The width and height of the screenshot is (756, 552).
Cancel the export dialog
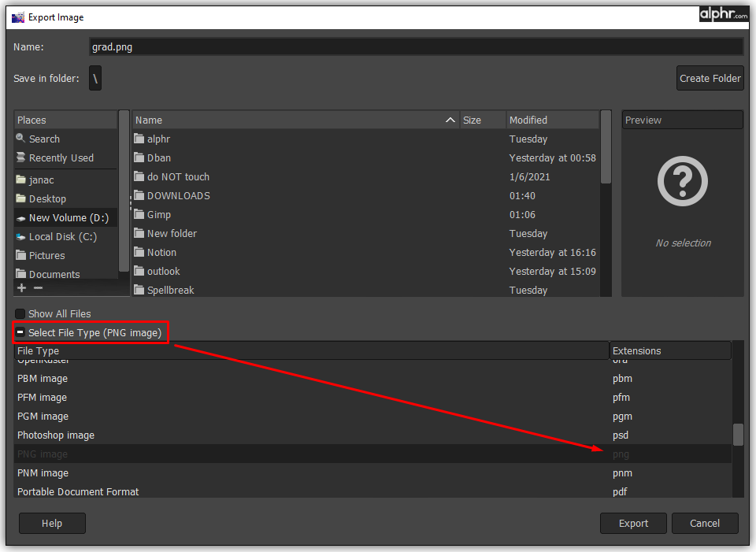pyautogui.click(x=704, y=523)
